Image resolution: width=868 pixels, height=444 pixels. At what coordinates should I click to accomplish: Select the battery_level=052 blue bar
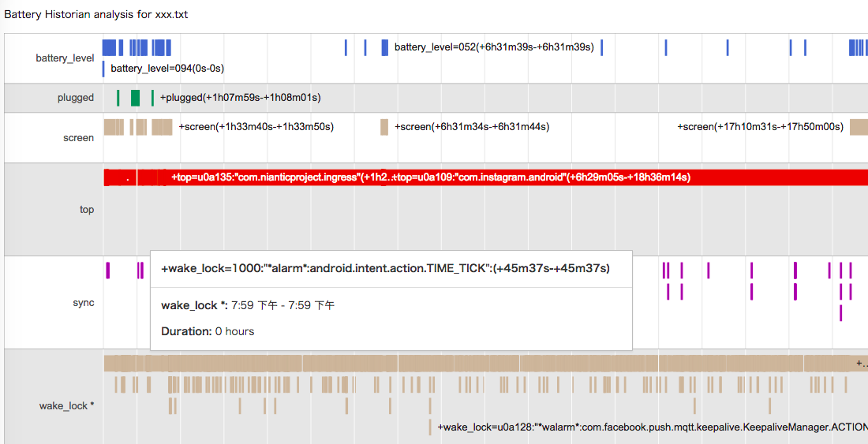point(385,47)
